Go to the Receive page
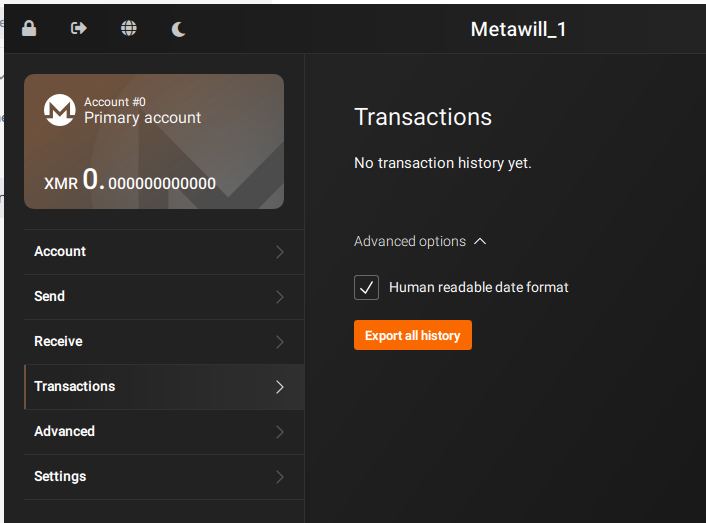Viewport: 706px width, 523px height. (58, 342)
